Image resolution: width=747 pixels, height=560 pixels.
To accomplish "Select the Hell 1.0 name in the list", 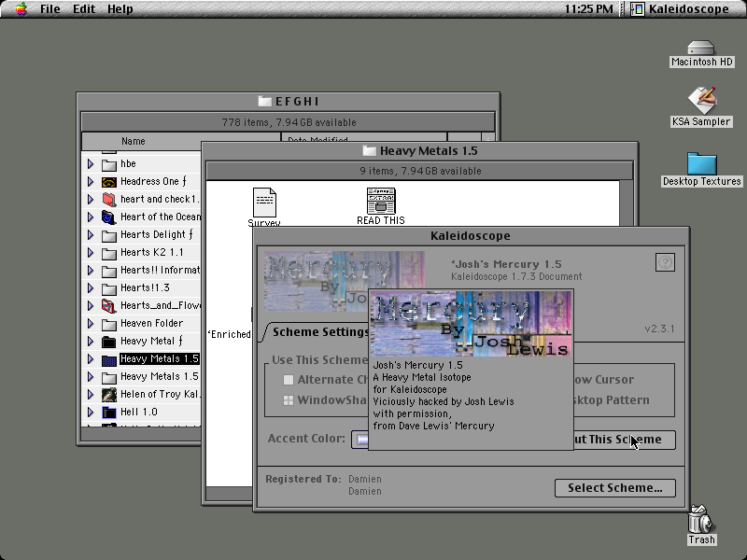I will [x=138, y=412].
